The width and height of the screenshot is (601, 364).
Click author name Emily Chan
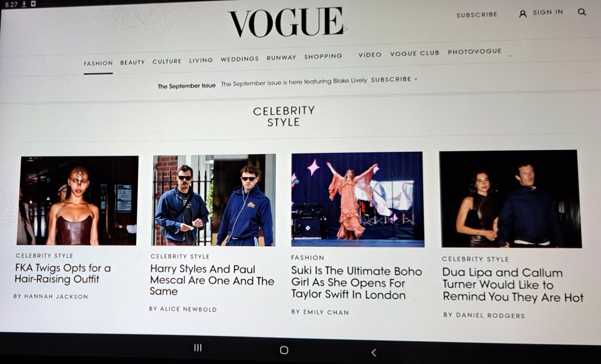point(326,312)
